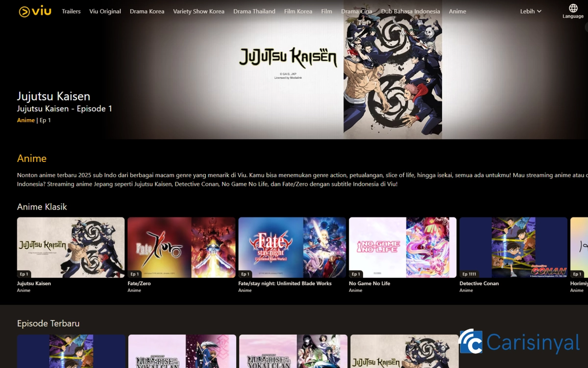Screen dimensions: 588x368
Task: Open the Film Korea category
Action: pyautogui.click(x=298, y=11)
